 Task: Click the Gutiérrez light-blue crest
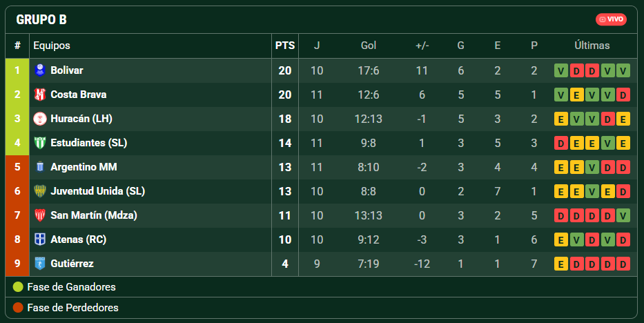click(40, 264)
